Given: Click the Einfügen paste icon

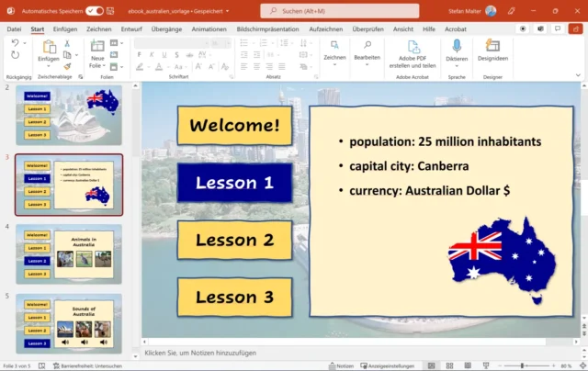Looking at the screenshot, I should tap(48, 48).
